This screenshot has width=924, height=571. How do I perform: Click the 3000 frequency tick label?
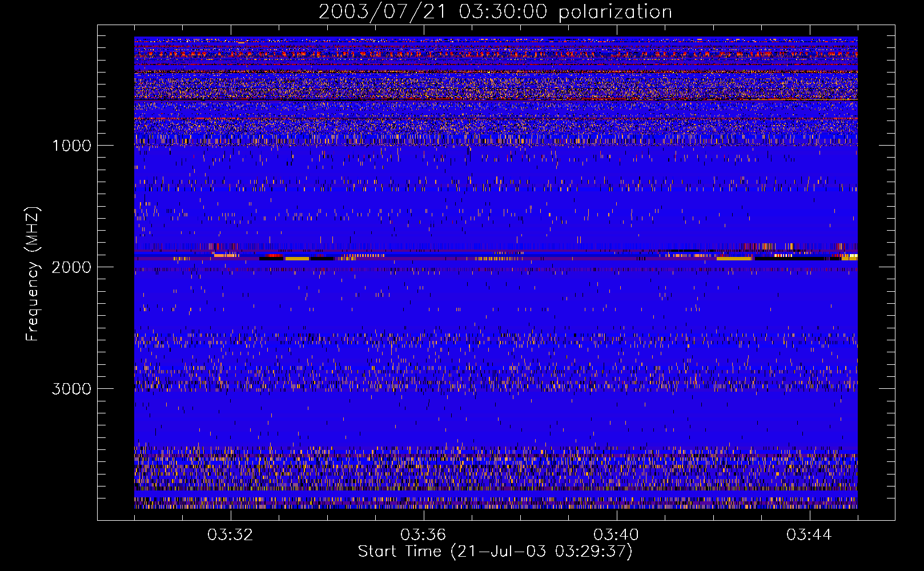pyautogui.click(x=71, y=389)
